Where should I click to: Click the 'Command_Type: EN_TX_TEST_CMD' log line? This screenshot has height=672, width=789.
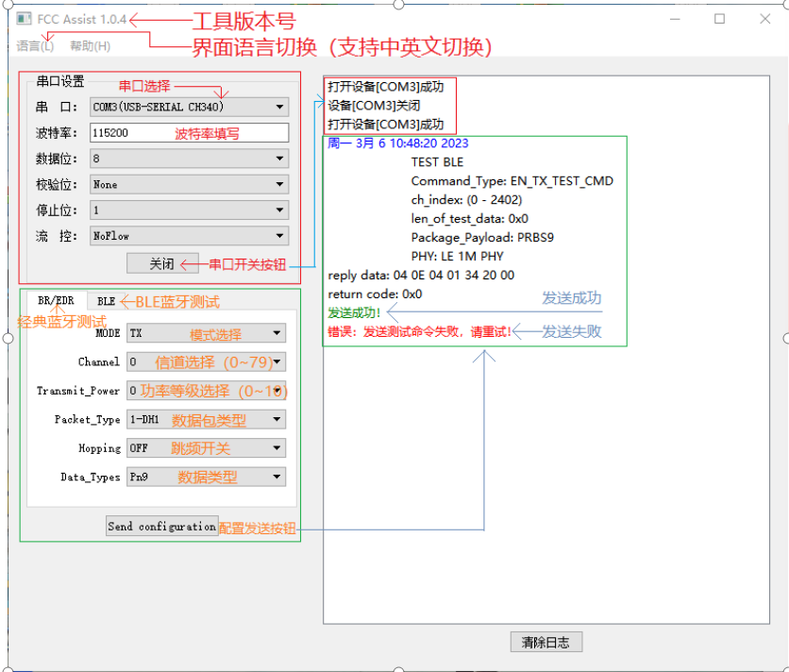click(x=512, y=181)
